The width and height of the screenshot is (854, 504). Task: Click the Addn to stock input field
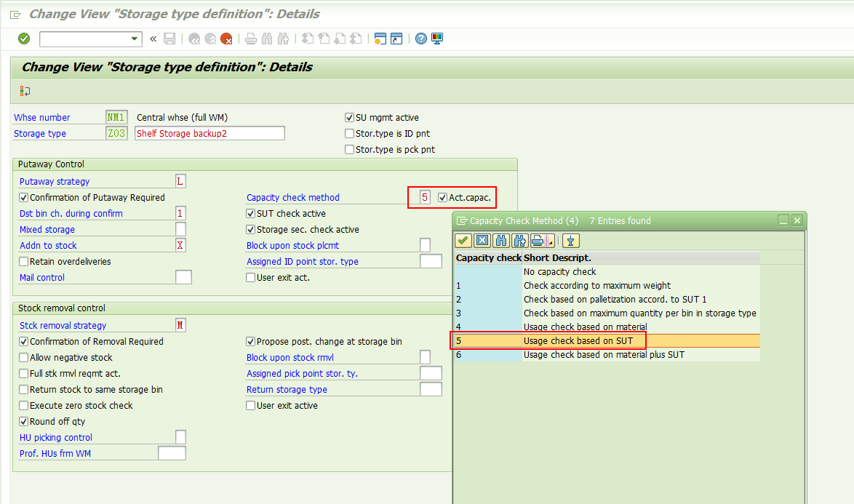180,246
